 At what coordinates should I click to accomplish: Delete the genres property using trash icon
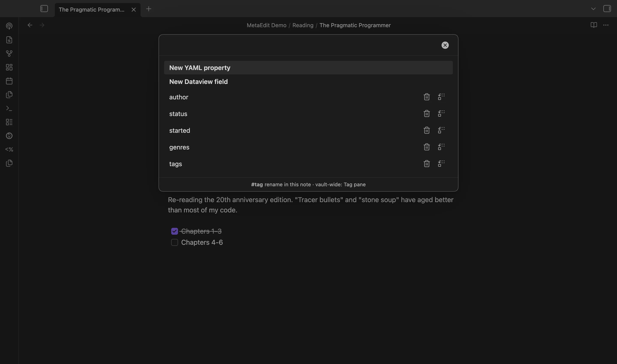point(427,147)
